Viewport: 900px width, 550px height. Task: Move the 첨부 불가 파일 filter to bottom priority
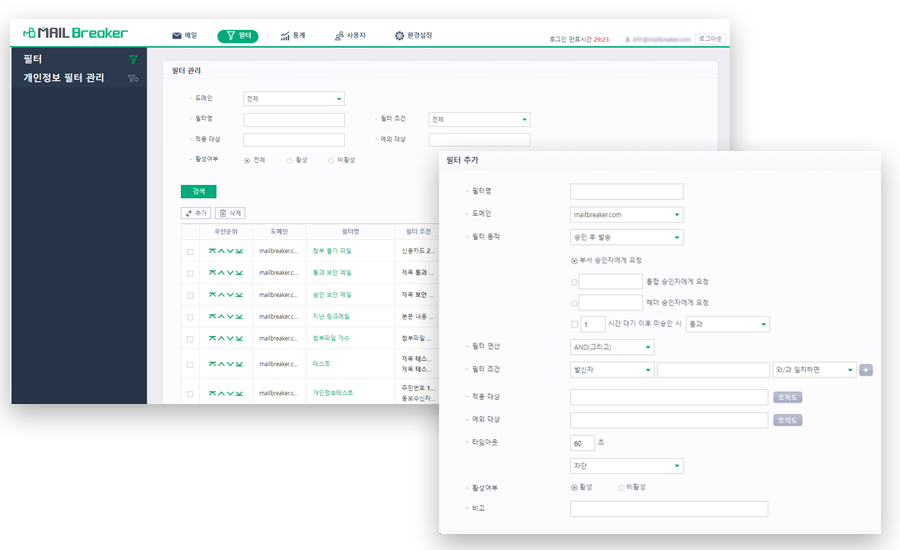click(x=239, y=251)
